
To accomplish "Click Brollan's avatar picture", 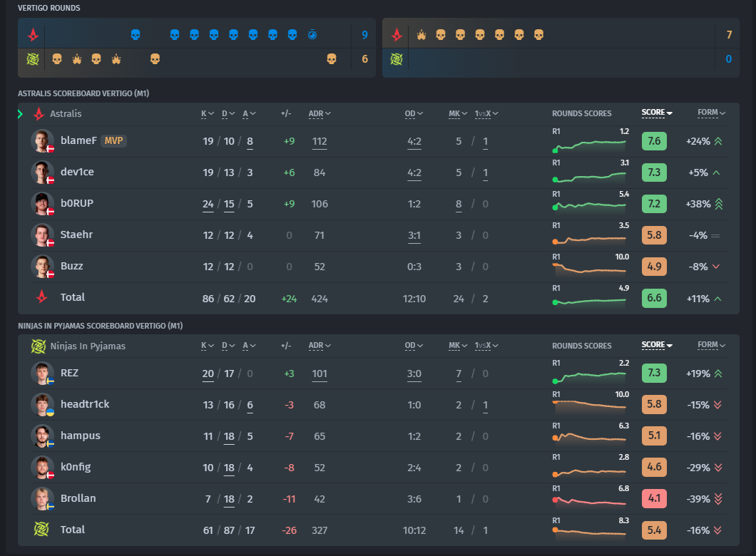I will click(42, 498).
